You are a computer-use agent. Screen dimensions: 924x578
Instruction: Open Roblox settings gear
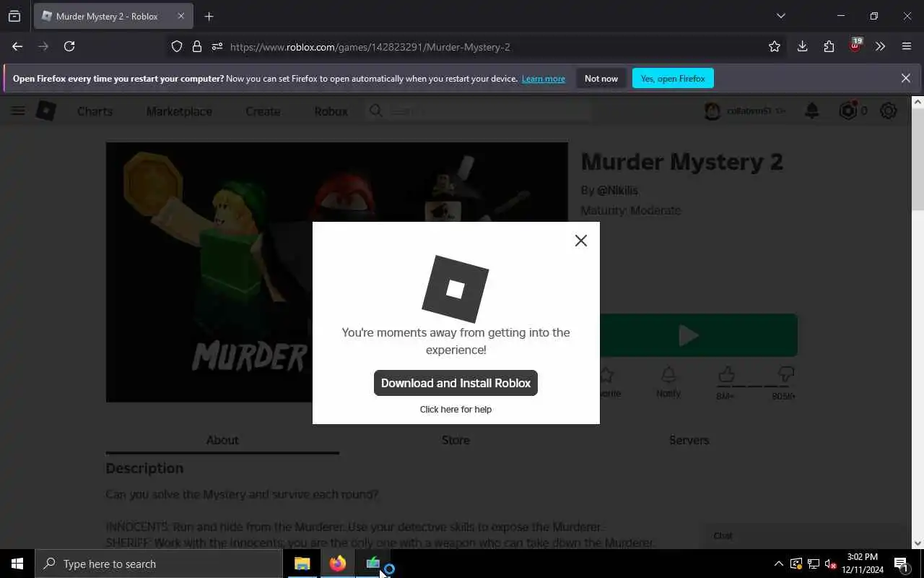889,111
